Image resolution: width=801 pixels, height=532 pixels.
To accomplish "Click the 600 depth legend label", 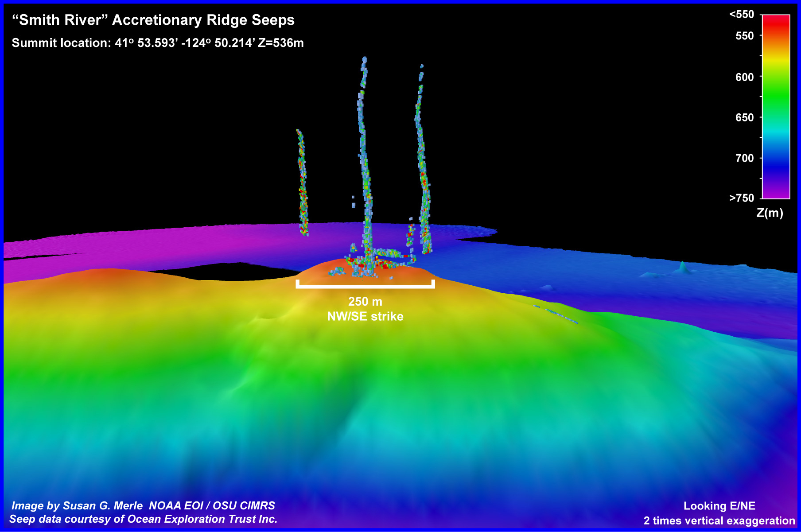I will (745, 77).
